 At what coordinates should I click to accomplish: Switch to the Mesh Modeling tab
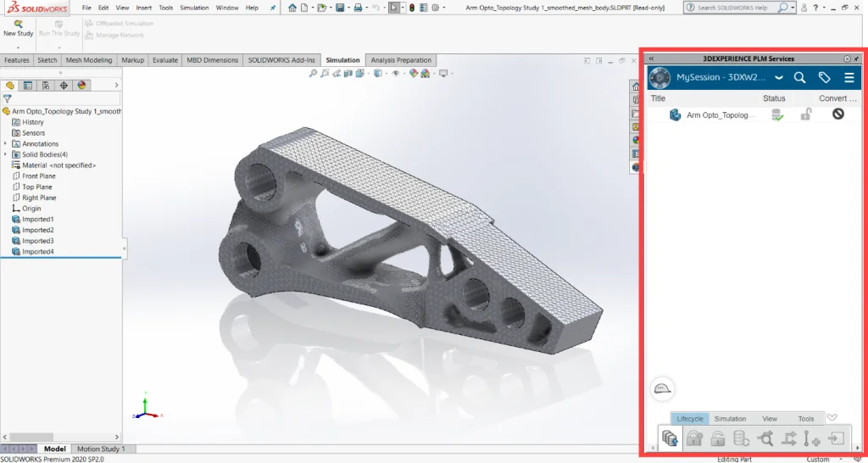tap(88, 60)
